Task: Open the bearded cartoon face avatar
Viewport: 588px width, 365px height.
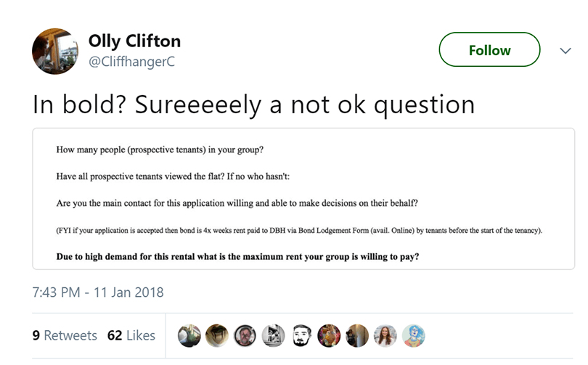Action: coord(301,335)
